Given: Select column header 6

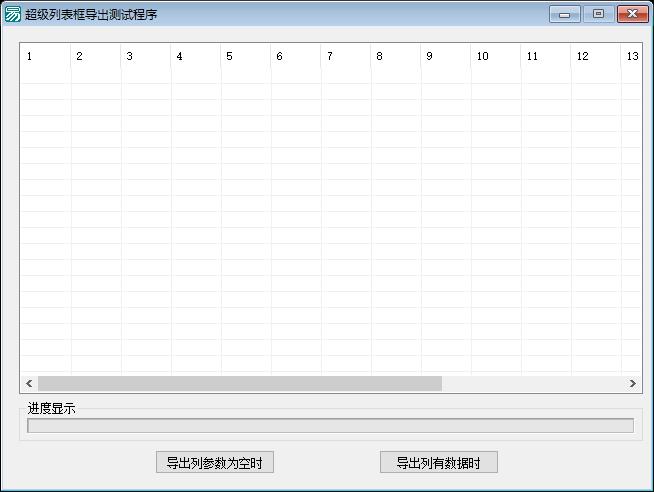Looking at the screenshot, I should point(296,56).
